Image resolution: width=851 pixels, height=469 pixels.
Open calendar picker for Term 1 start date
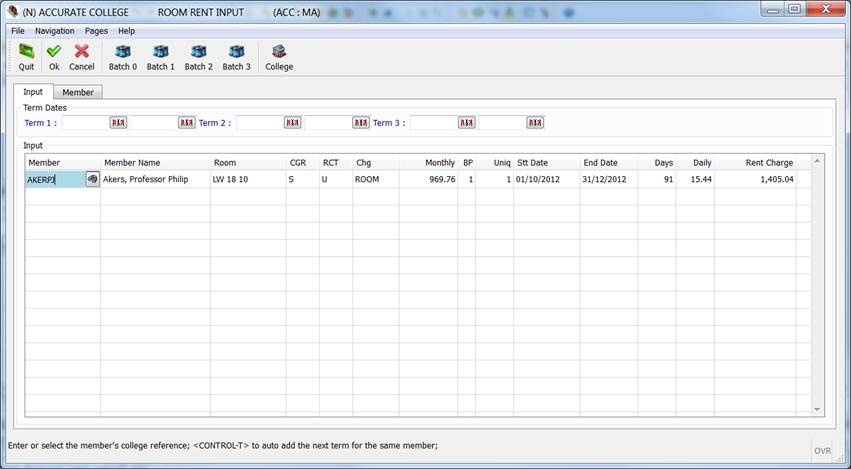point(118,123)
